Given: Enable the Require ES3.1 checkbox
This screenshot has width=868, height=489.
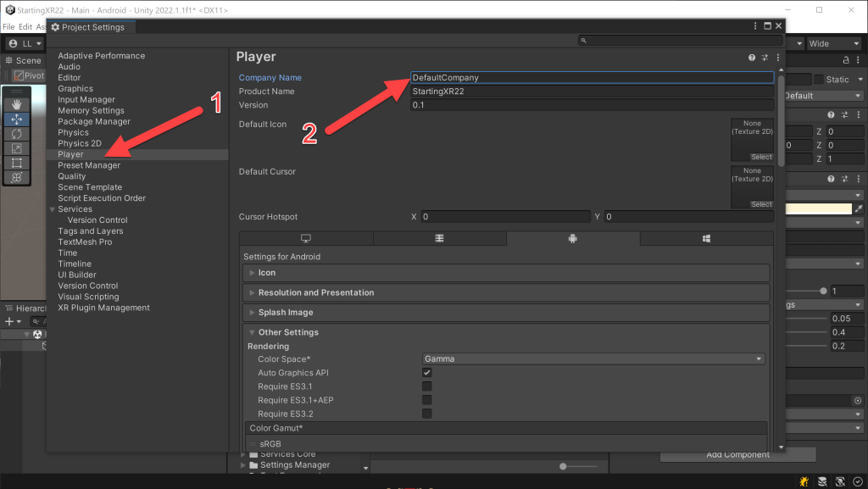Looking at the screenshot, I should coord(427,386).
